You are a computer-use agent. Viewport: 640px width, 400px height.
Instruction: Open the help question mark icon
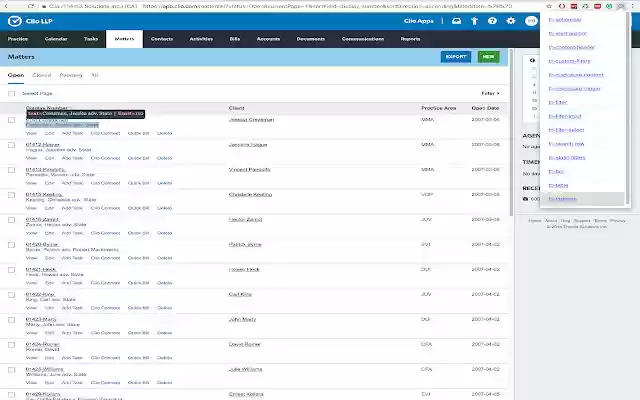click(492, 21)
